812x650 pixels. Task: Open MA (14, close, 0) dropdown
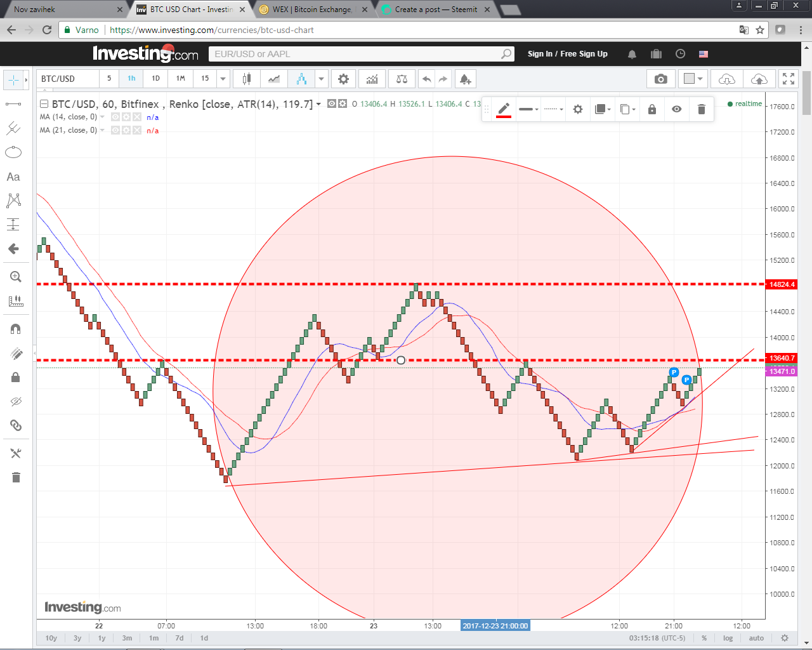[102, 117]
